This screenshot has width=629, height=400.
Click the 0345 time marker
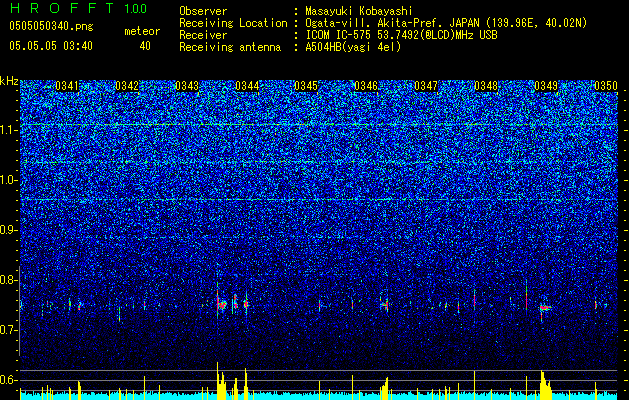pyautogui.click(x=306, y=86)
